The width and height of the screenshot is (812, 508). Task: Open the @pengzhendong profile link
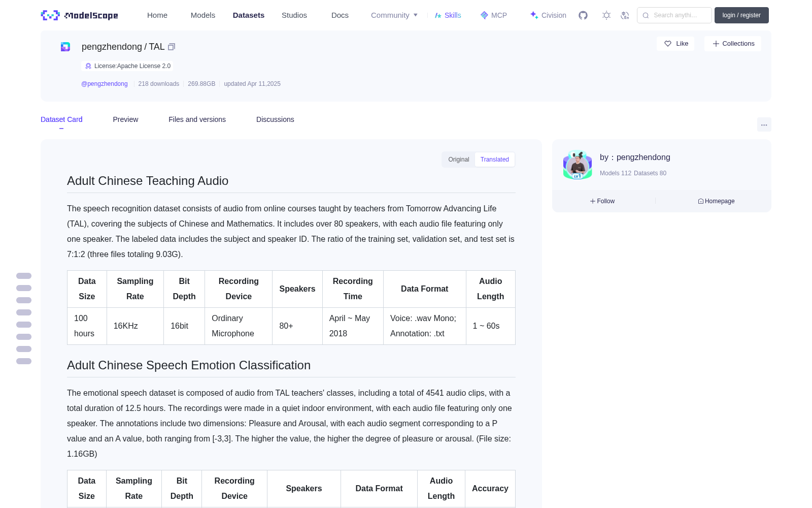click(x=105, y=84)
